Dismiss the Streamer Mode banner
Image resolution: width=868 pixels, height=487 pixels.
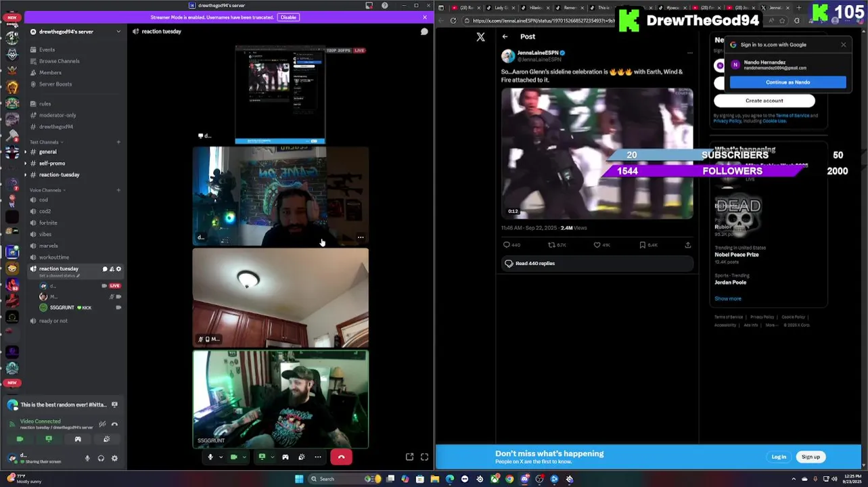click(x=425, y=17)
